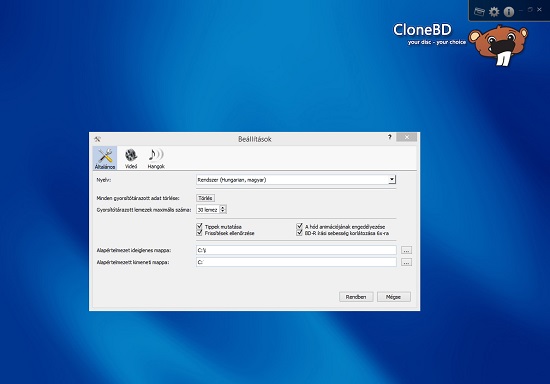Close the Beállítások dialog
Viewport: 550px width, 384px height.
pyautogui.click(x=407, y=137)
